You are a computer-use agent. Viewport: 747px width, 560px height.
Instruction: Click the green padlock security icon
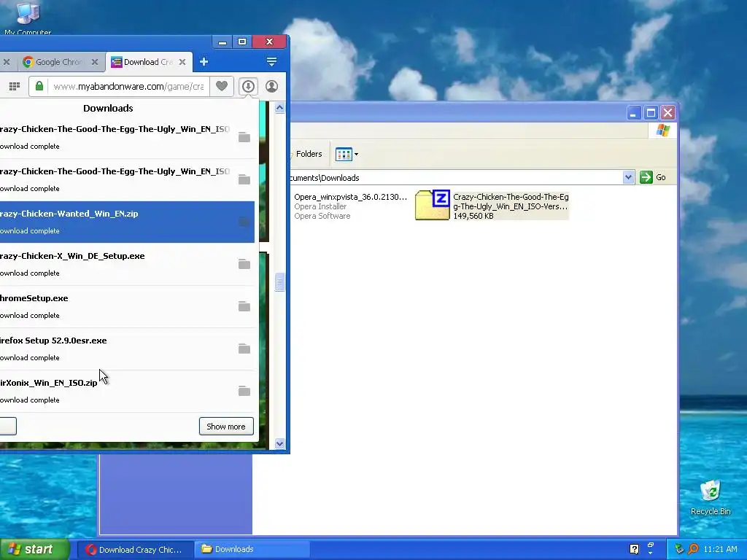pyautogui.click(x=39, y=86)
